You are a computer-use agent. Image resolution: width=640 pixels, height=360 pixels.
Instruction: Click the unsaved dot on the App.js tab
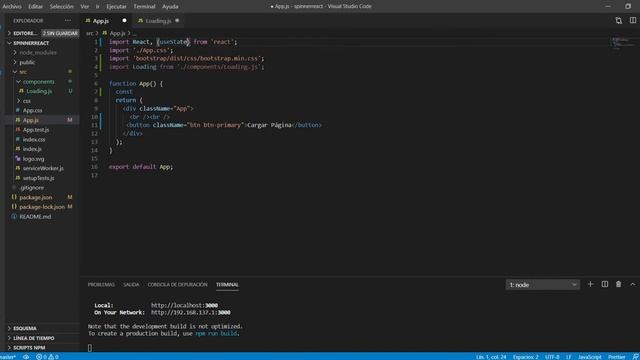pyautogui.click(x=124, y=20)
